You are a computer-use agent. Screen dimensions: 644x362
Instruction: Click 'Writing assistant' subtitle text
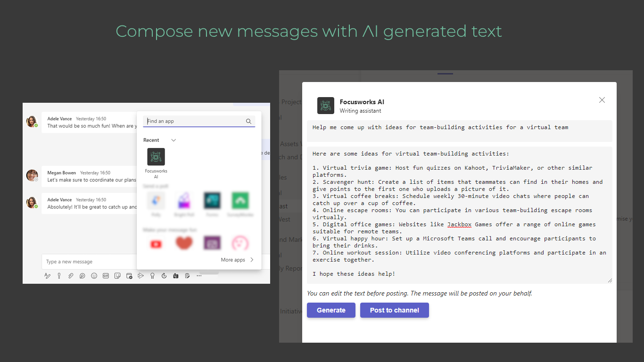tap(361, 111)
